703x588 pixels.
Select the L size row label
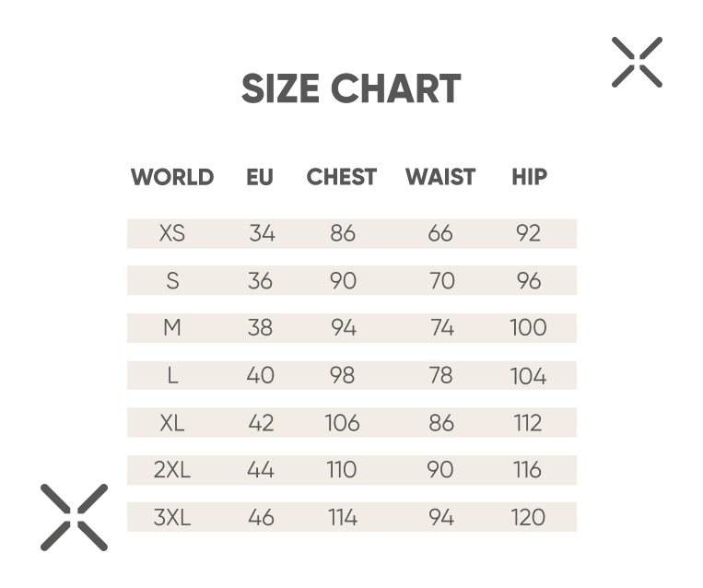172,375
